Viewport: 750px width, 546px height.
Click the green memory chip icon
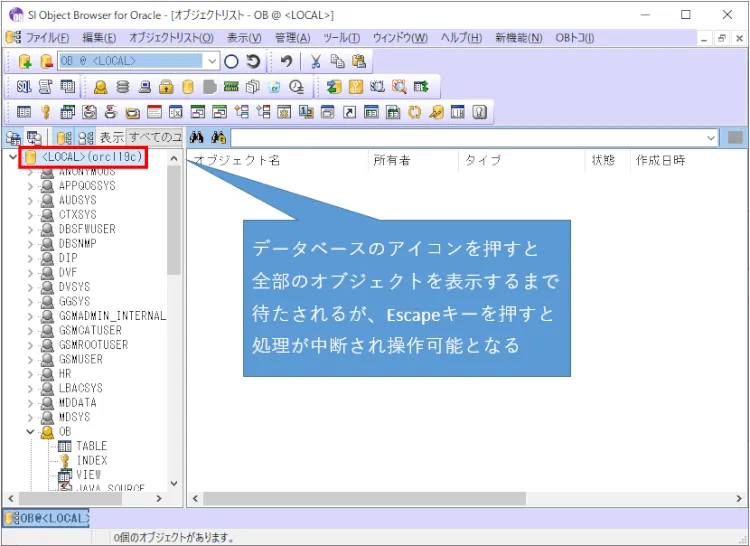(231, 87)
